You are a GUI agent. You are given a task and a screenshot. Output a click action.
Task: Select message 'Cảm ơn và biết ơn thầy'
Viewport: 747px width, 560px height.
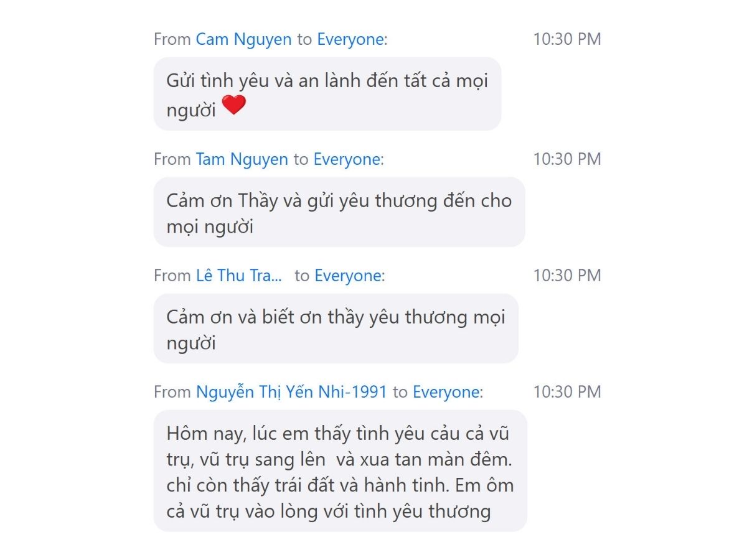click(x=336, y=329)
